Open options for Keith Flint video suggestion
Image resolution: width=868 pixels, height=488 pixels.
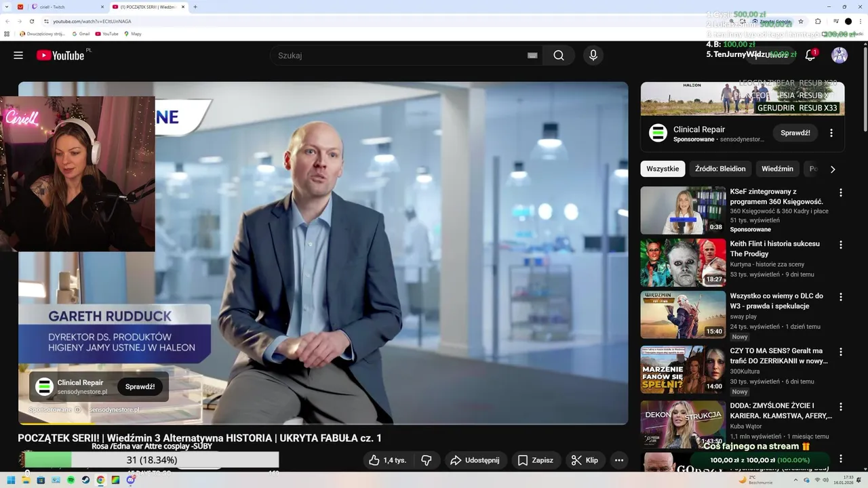(841, 245)
